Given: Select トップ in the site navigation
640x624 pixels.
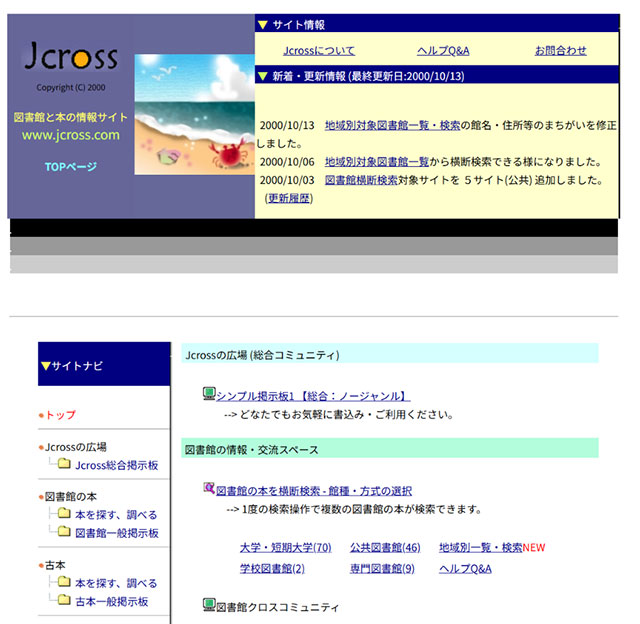Looking at the screenshot, I should 60,415.
